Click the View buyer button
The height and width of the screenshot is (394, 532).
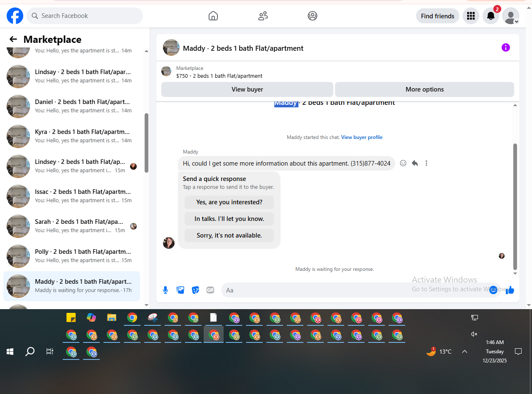(x=247, y=89)
